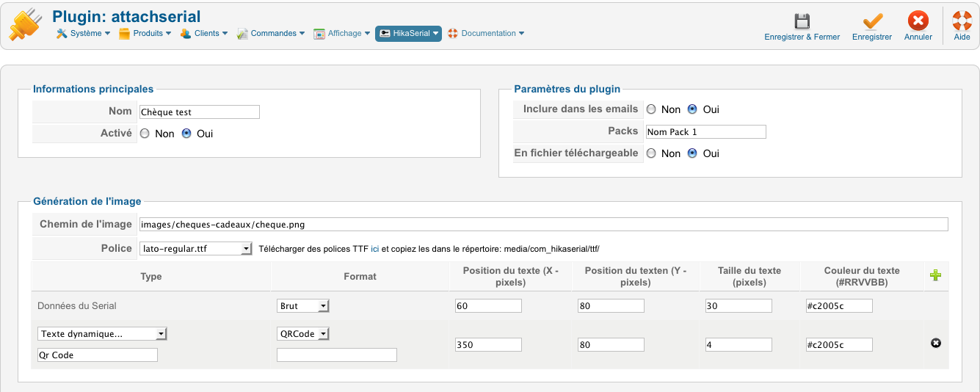Click the 'ici' TTF fonts download link
The width and height of the screenshot is (980, 392).
pyautogui.click(x=375, y=249)
